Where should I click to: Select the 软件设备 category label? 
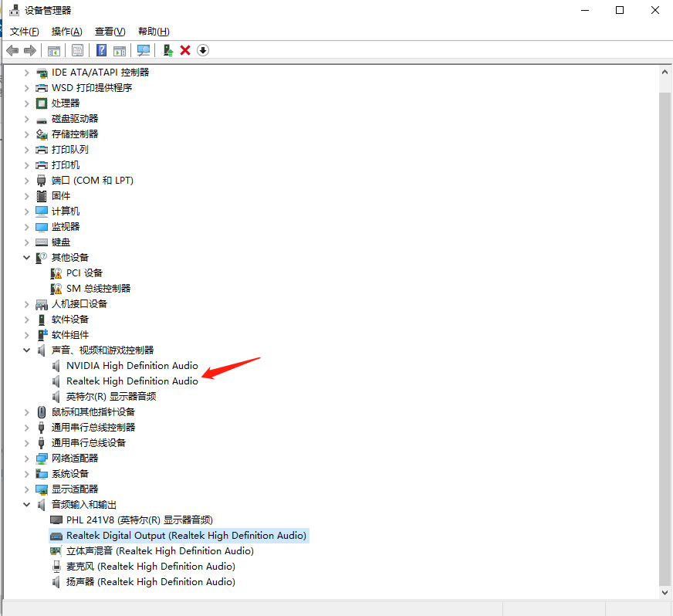(x=70, y=320)
